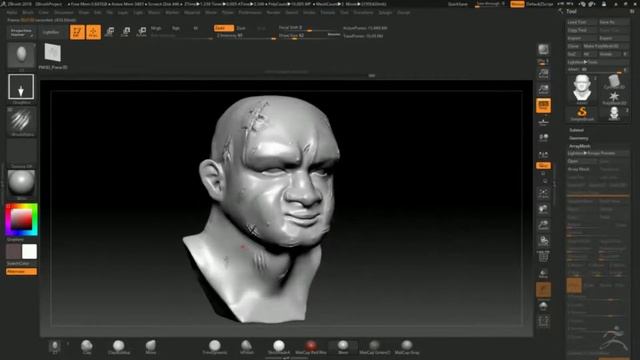The image size is (640, 360).
Task: Select the Rotate transform icon
Action: [141, 32]
